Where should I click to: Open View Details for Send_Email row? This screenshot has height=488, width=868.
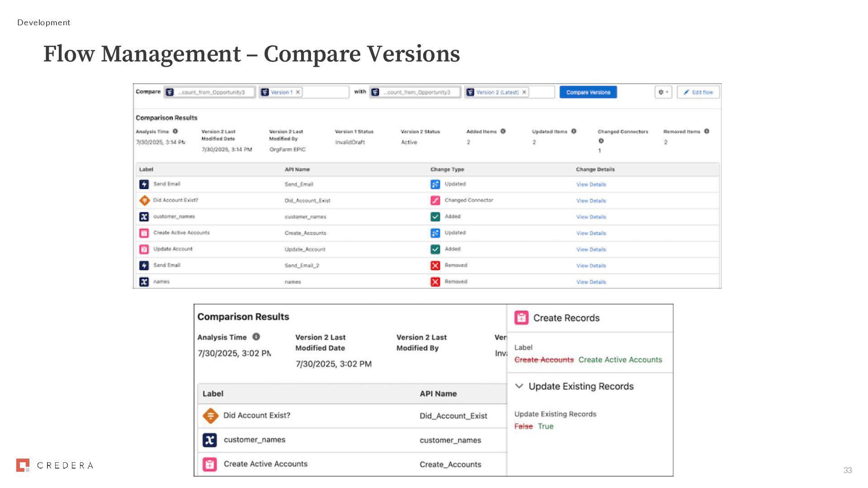click(x=591, y=184)
